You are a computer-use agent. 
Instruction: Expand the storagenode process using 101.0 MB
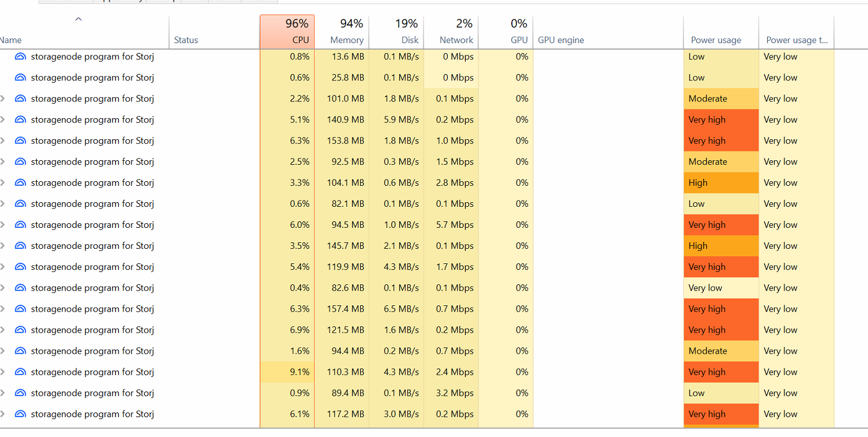(x=3, y=98)
